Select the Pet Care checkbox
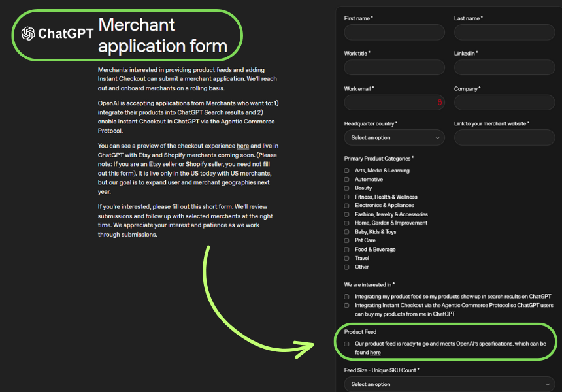Viewport: 562px width, 392px height. coord(346,240)
